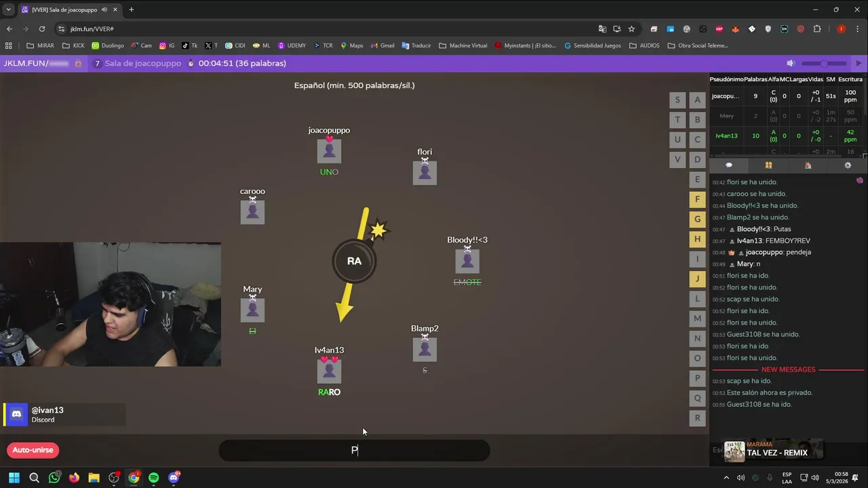Adjust the game volume slider
The image size is (868, 488).
click(824, 63)
